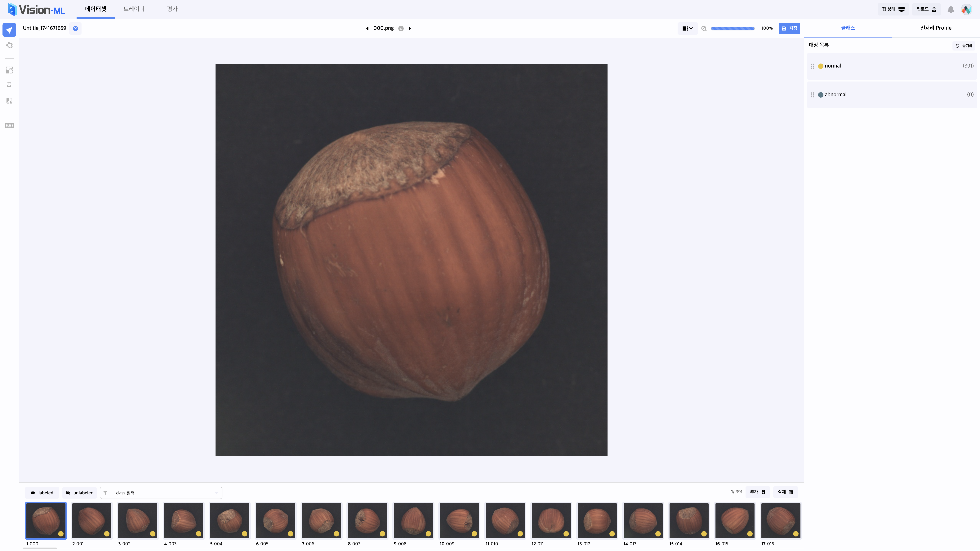
Task: Click the 추가 add button
Action: pyautogui.click(x=757, y=492)
